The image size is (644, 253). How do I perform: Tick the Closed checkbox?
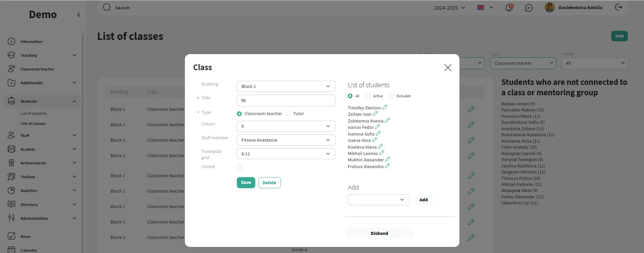[x=239, y=167]
